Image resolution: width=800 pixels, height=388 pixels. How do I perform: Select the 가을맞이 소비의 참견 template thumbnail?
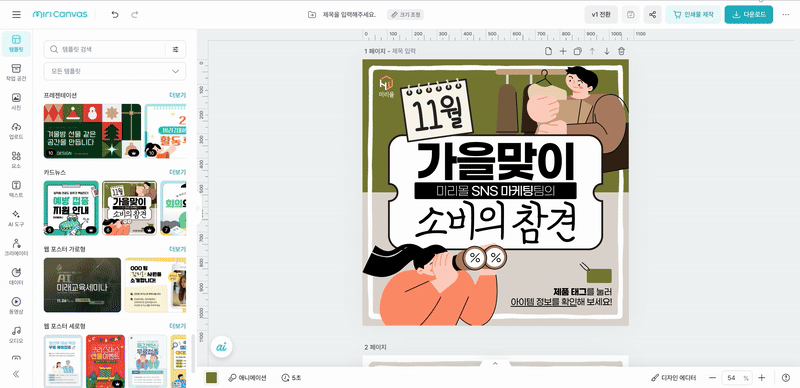(x=130, y=208)
